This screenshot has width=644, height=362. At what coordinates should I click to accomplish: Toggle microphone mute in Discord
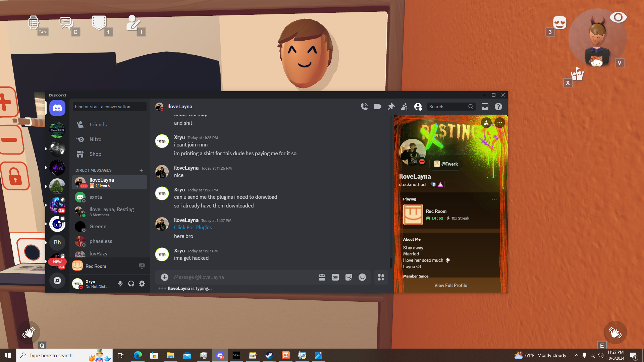[x=120, y=284]
